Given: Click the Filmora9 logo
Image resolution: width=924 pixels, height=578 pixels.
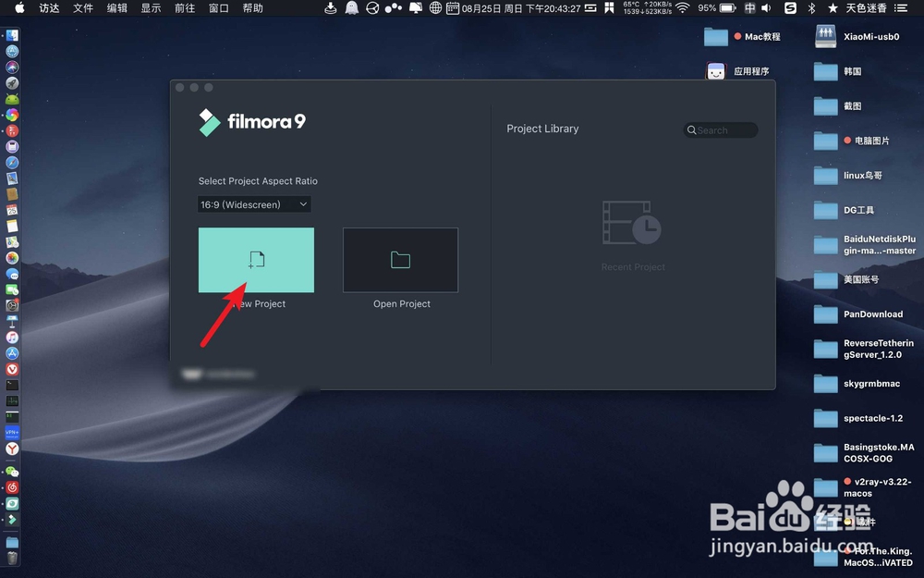Looking at the screenshot, I should (x=252, y=122).
